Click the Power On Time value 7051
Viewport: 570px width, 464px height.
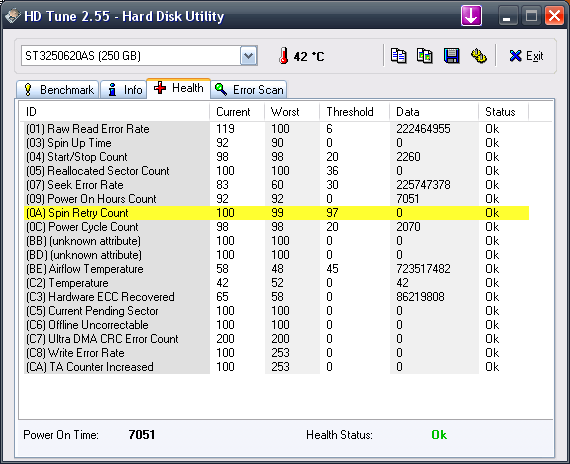coord(142,435)
